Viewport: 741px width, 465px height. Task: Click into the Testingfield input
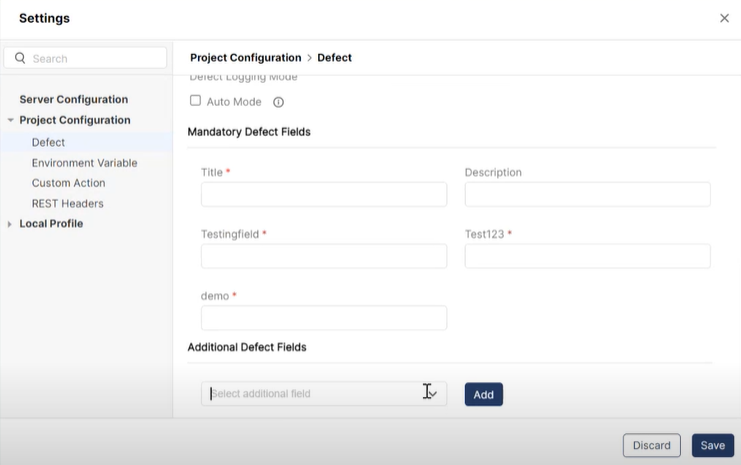click(323, 257)
